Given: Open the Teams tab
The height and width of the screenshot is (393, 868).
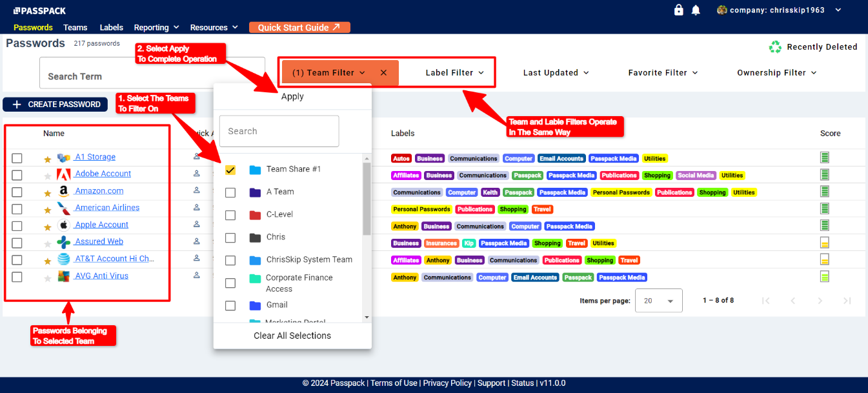Looking at the screenshot, I should tap(76, 28).
